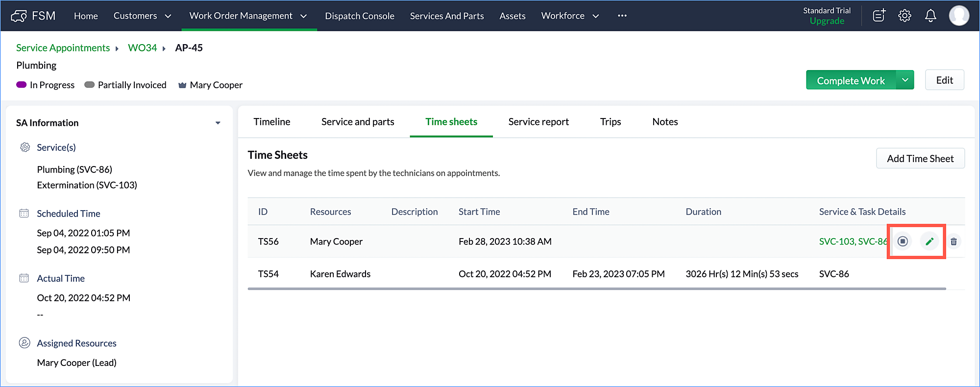
Task: Switch to the Service and parts tab
Action: [358, 121]
